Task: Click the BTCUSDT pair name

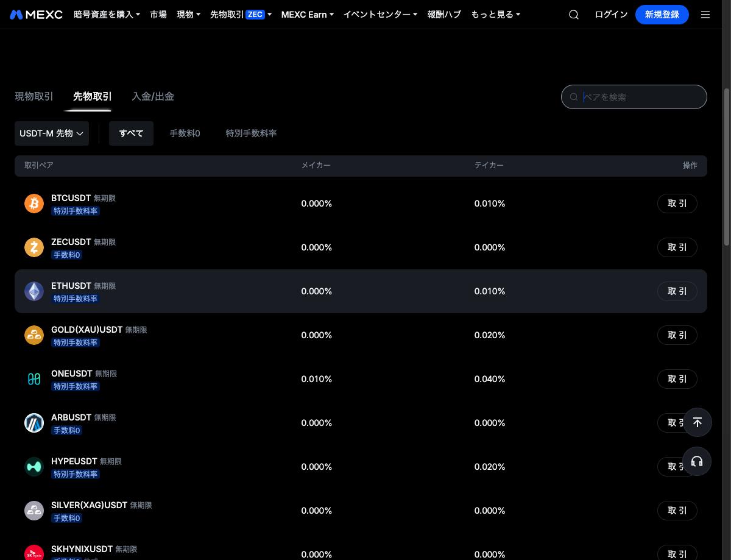Action: coord(71,198)
